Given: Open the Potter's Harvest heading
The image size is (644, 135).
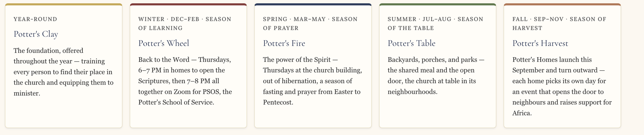Looking at the screenshot, I should 540,43.
